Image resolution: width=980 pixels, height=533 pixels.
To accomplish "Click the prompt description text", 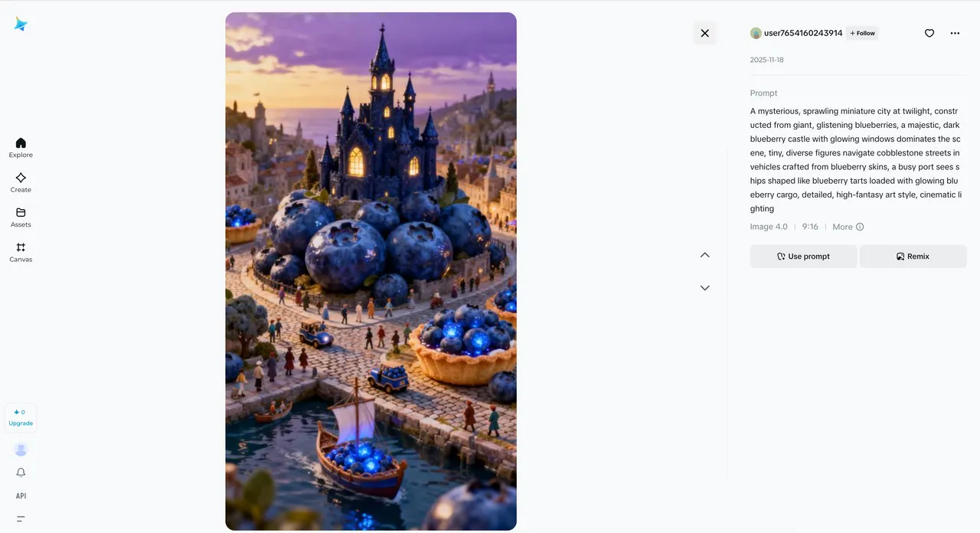I will [x=855, y=159].
